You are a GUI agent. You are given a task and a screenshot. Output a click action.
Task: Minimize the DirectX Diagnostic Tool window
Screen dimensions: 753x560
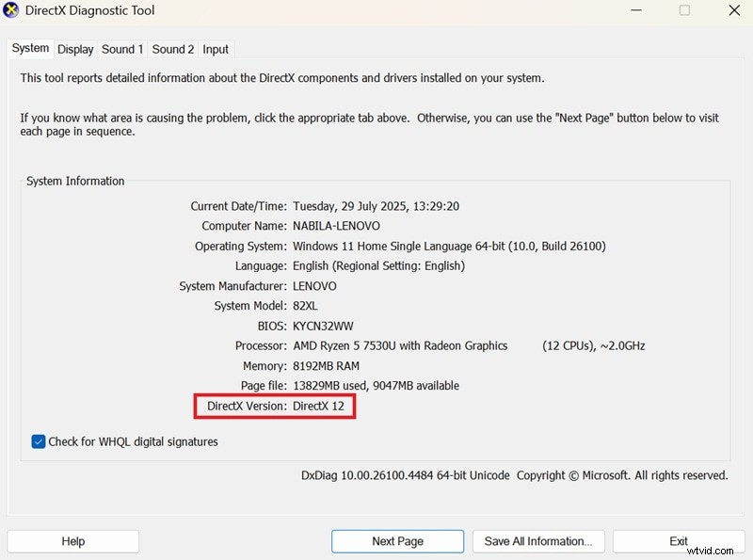pyautogui.click(x=637, y=10)
